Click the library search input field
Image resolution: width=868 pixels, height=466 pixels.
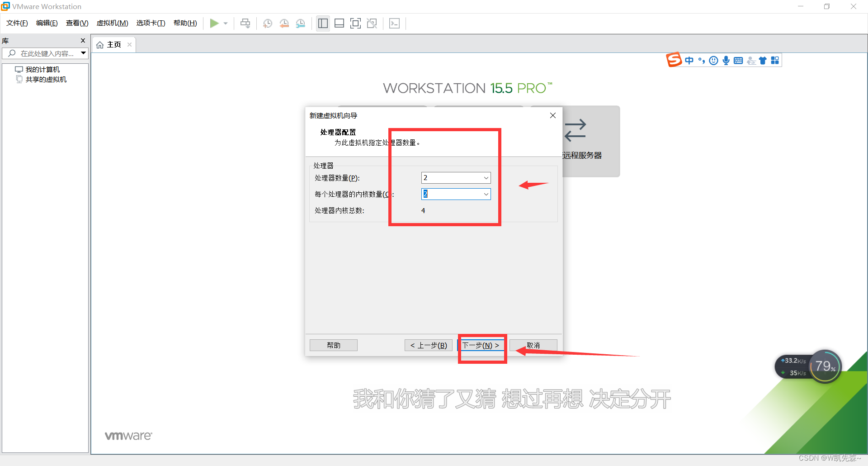pos(45,53)
